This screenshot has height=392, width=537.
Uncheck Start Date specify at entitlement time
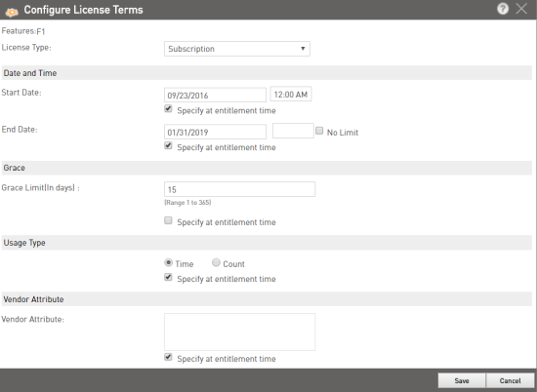168,109
